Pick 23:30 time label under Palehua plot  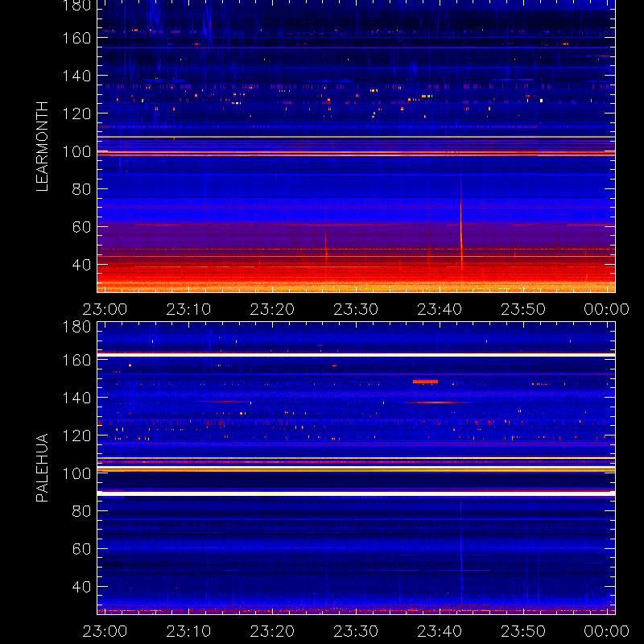[x=356, y=631]
